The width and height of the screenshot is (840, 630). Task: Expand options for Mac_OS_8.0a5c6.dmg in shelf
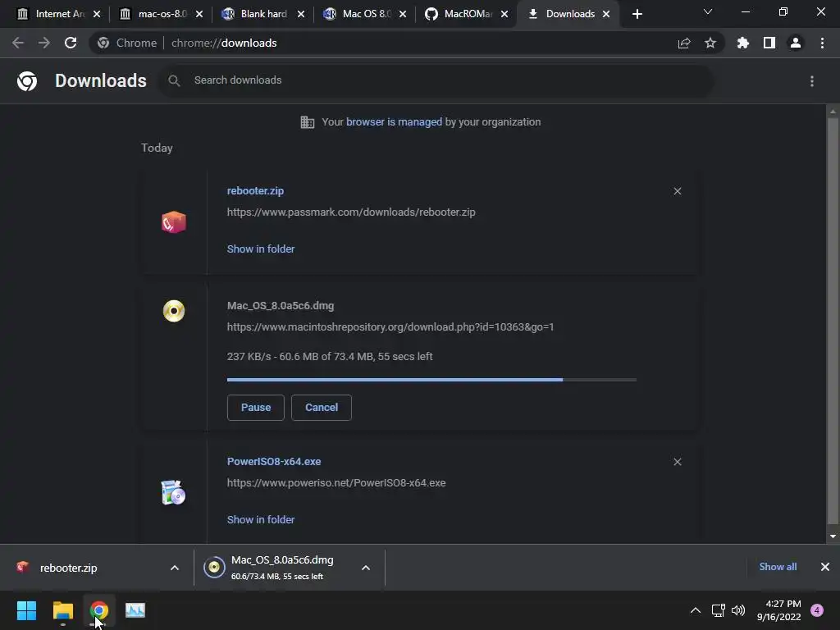point(366,568)
